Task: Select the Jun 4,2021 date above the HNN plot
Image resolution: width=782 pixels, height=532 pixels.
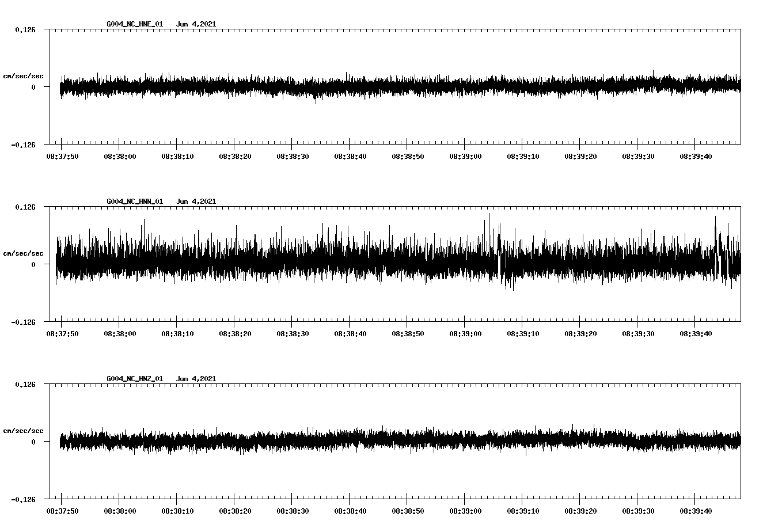Action: point(196,202)
